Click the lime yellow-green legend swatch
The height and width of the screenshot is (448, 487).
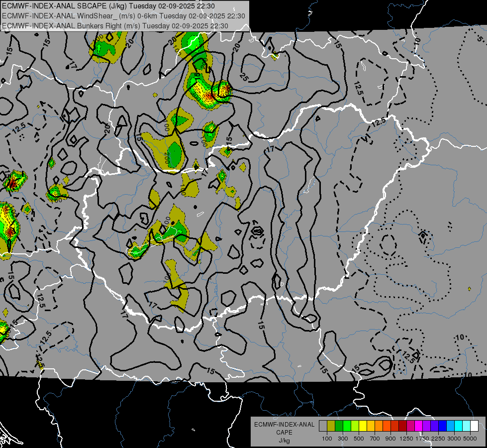point(355,426)
